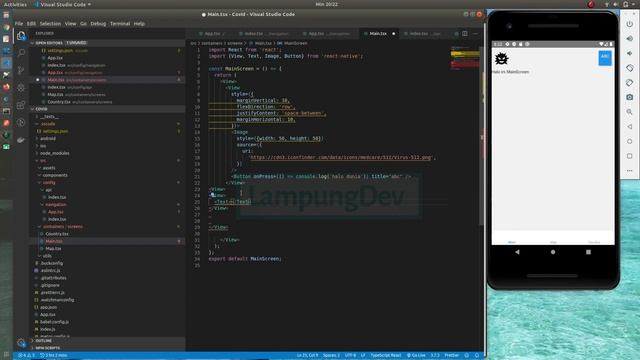Screen dimensions: 640x360
Task: Open the File menu
Action: (x=19, y=24)
